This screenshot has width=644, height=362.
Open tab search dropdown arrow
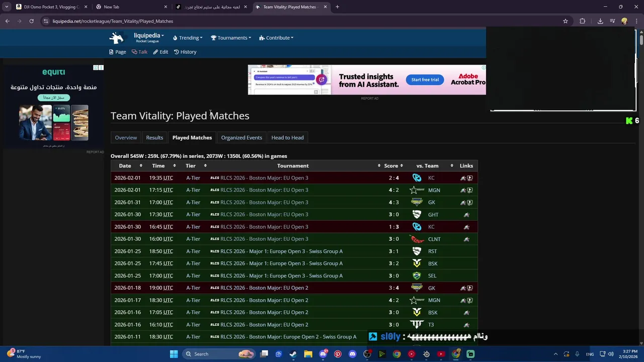[x=7, y=7]
